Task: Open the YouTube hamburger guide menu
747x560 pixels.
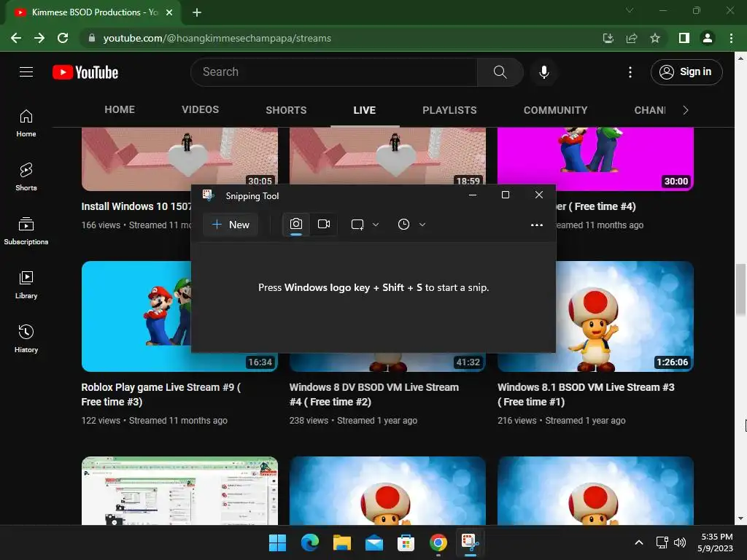Action: pos(26,72)
